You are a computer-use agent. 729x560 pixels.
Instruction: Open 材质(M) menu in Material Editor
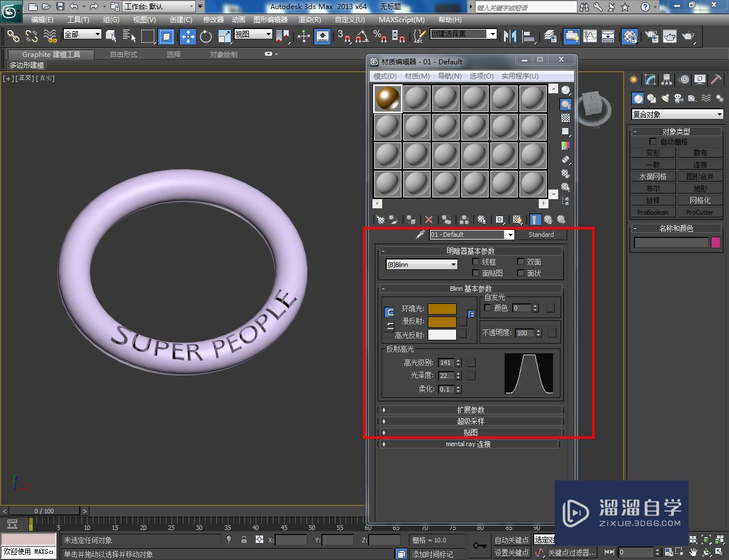pyautogui.click(x=417, y=76)
